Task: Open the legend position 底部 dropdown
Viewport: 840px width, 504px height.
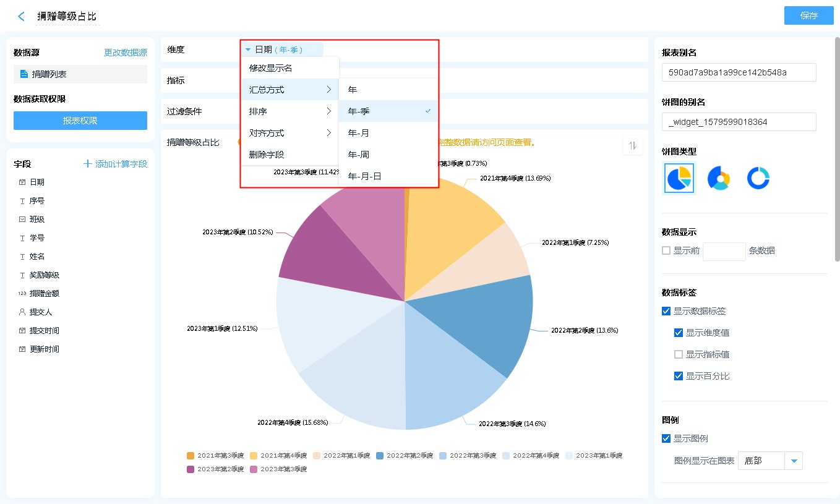Action: [x=794, y=461]
